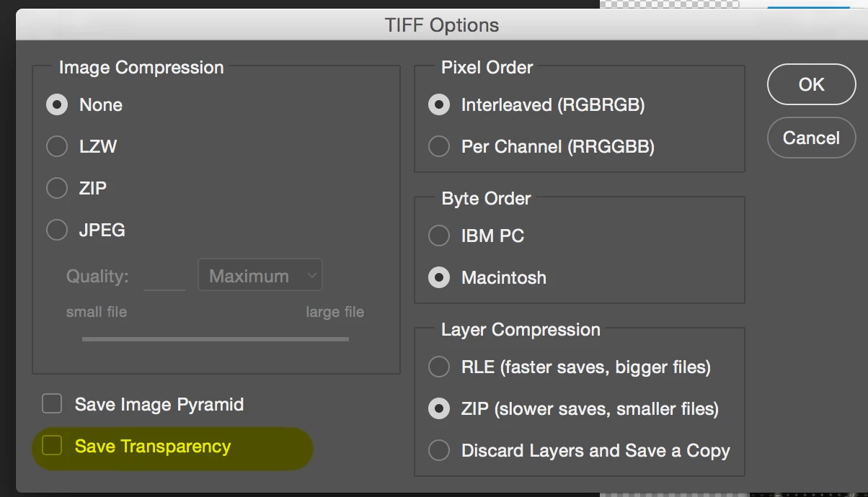Choose Macintosh byte order
Screen dimensions: 868x497
tap(439, 277)
